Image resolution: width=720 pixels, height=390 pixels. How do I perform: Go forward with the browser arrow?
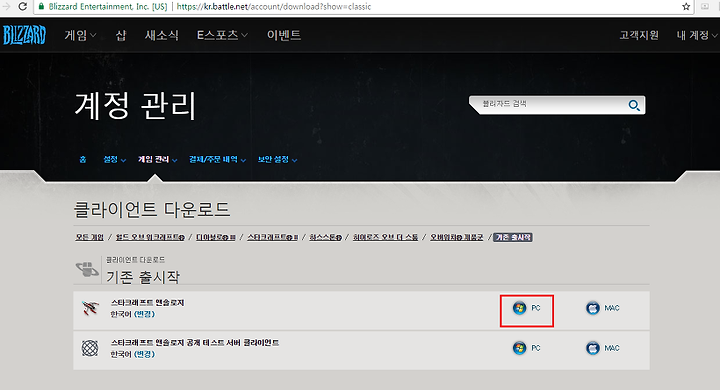tap(6, 6)
